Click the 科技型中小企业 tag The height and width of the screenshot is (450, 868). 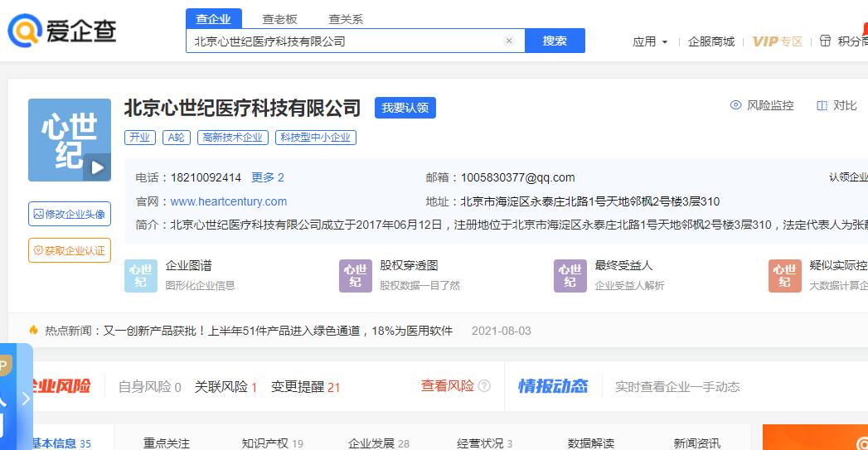316,138
